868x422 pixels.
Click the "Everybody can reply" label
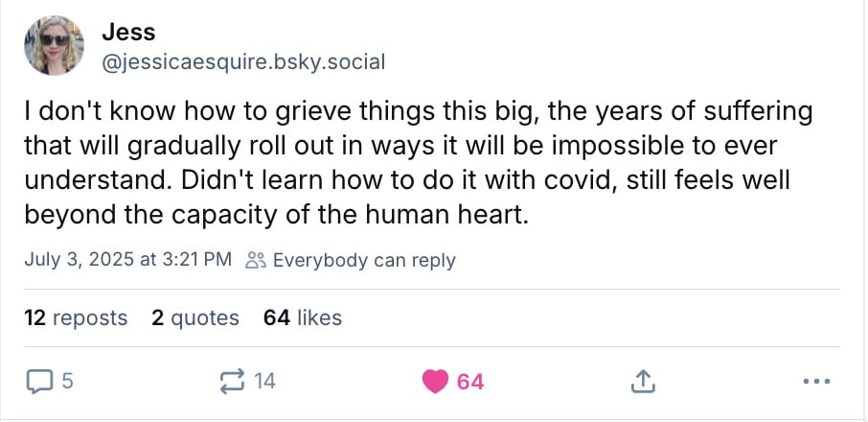pyautogui.click(x=364, y=260)
